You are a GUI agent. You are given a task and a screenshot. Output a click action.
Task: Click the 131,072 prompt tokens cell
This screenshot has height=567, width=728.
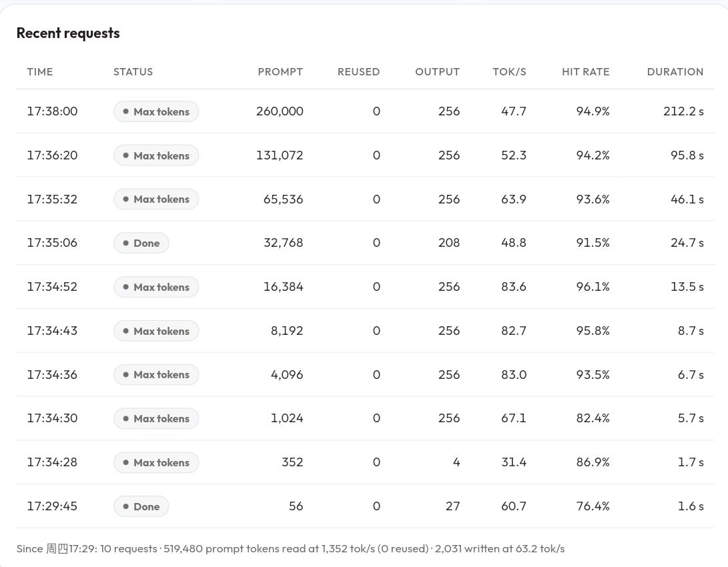click(x=280, y=155)
